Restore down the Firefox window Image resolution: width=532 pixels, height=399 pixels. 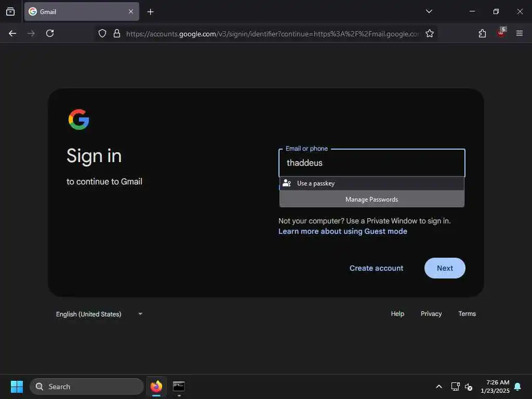pos(496,11)
